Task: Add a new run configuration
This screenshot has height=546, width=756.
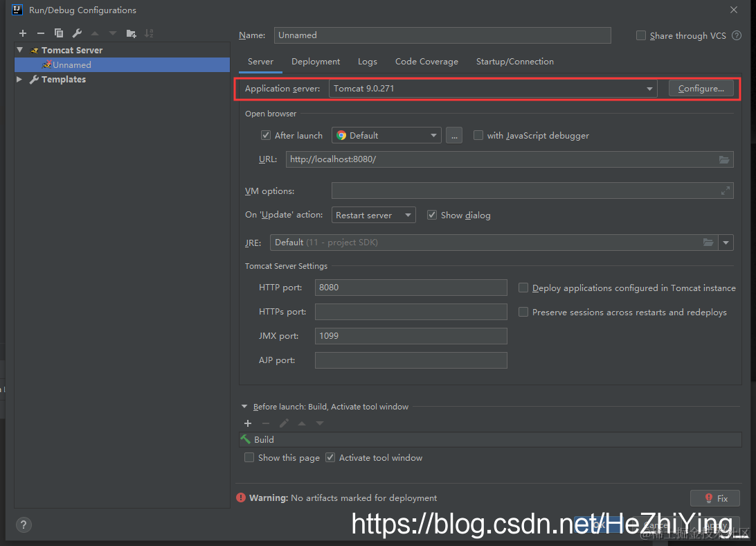Action: click(23, 33)
